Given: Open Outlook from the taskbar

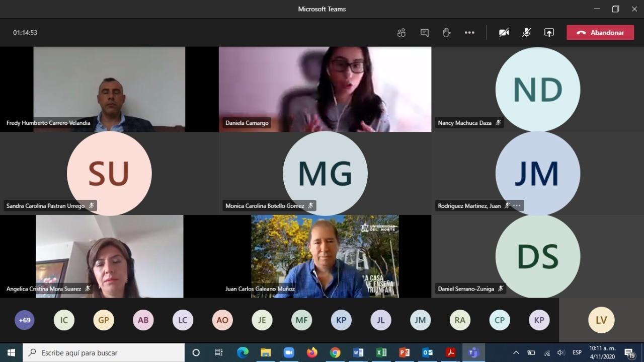Looking at the screenshot, I should click(428, 352).
